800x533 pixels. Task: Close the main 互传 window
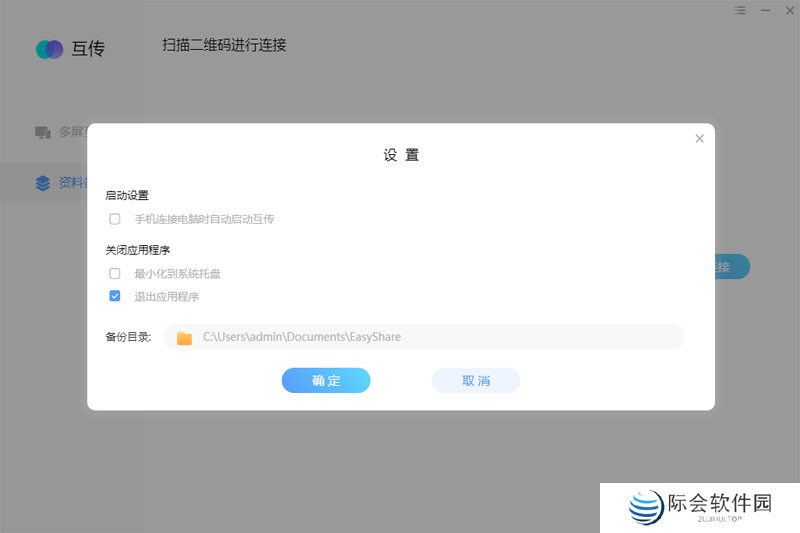tap(790, 10)
